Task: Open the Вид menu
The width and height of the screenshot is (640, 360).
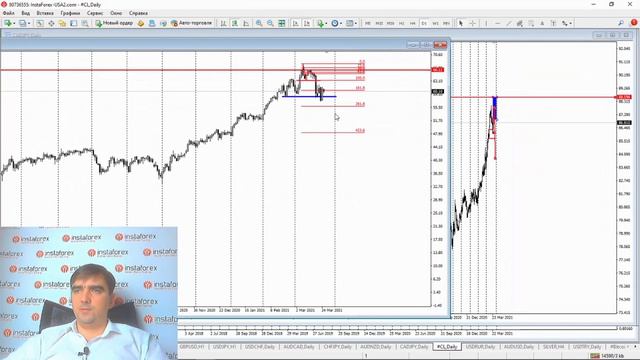Action: [25, 13]
